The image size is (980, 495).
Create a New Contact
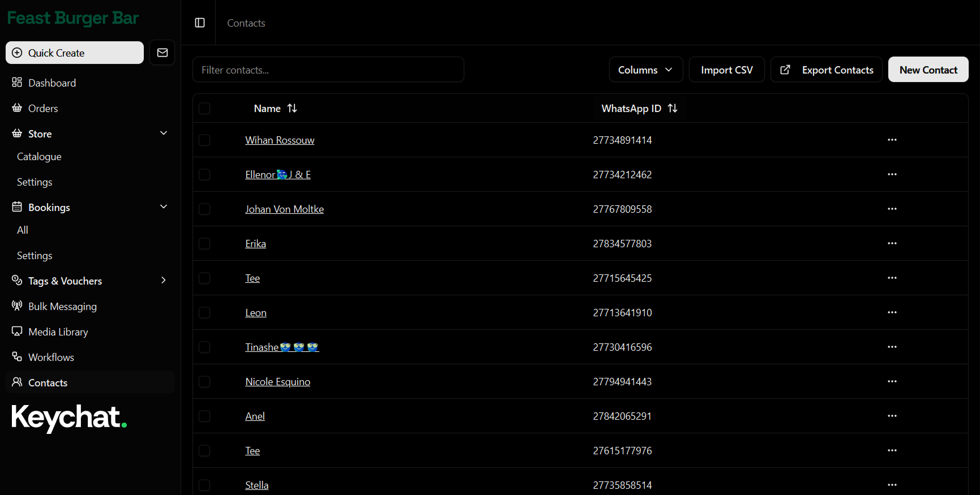[928, 69]
